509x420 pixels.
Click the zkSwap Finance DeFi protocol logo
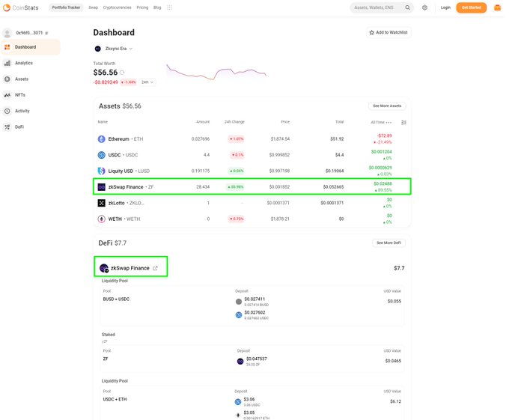104,268
